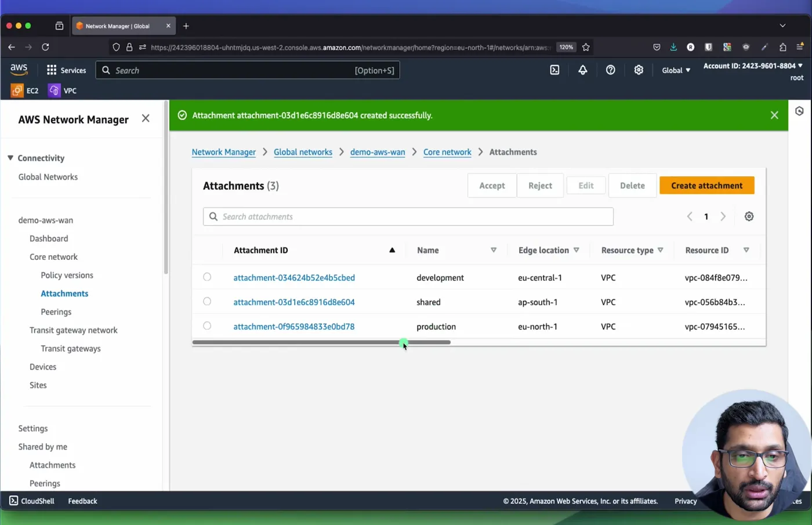Dismiss the green success banner

[x=774, y=115]
